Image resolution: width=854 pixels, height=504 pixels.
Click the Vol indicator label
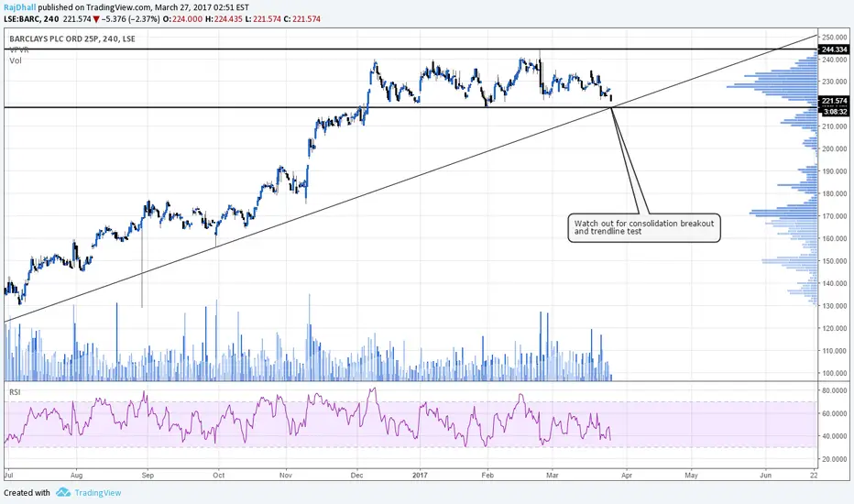click(x=16, y=60)
